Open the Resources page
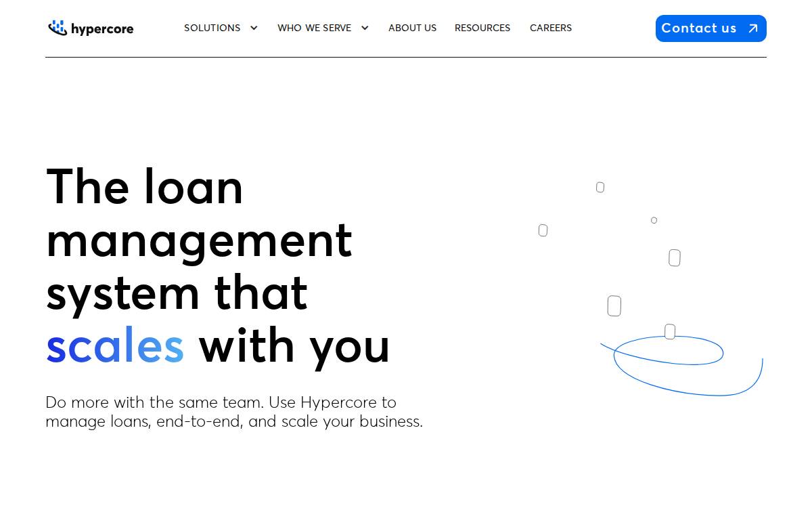The height and width of the screenshot is (508, 812). (x=482, y=28)
